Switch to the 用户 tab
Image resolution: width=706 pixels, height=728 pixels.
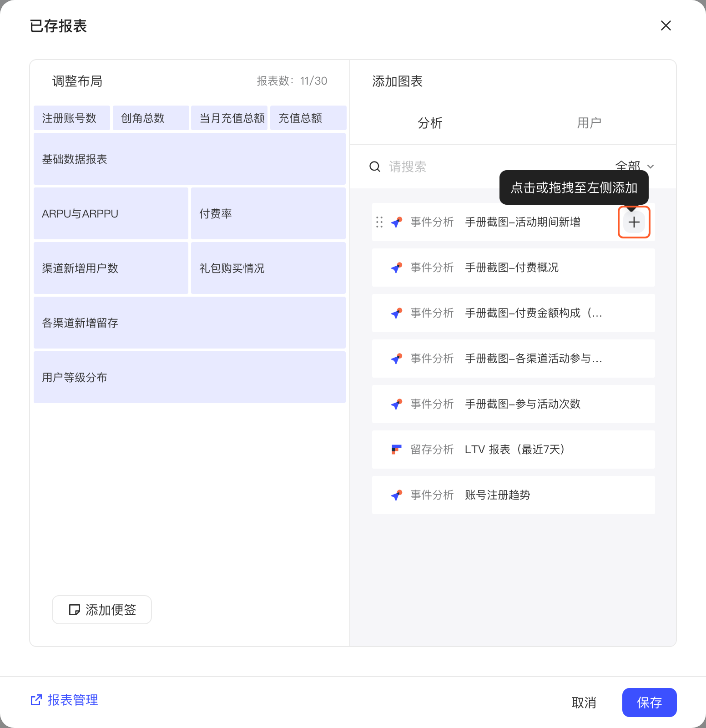[x=589, y=123]
